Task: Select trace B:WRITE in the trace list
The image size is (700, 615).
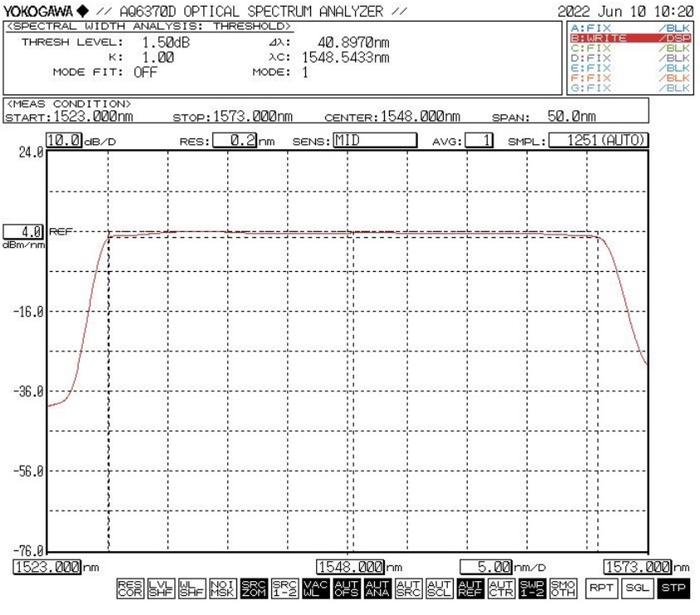Action: tap(629, 38)
